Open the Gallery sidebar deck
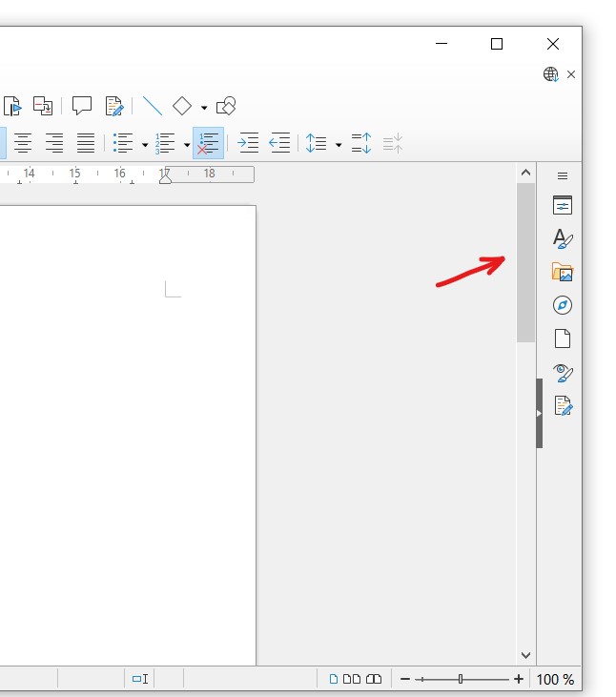This screenshot has height=697, width=616. [x=563, y=272]
